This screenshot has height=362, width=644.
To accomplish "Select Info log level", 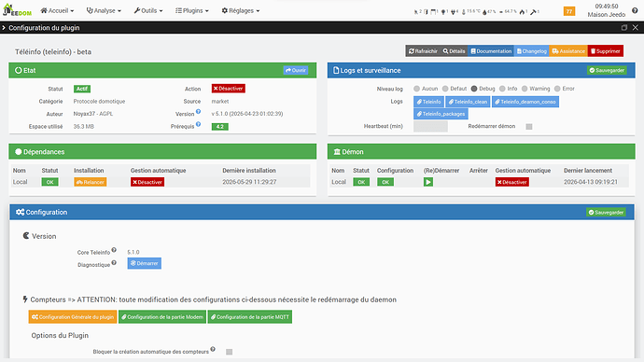I will coord(502,89).
